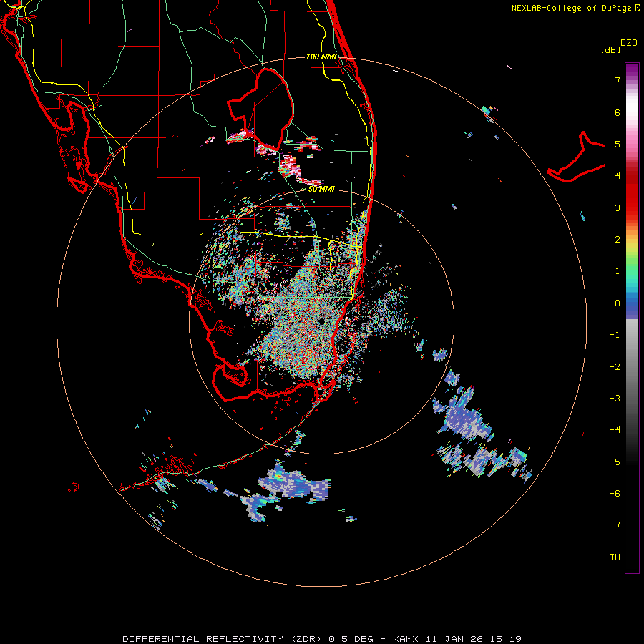
Task: Click the 3 dB tick label
Action: point(618,208)
